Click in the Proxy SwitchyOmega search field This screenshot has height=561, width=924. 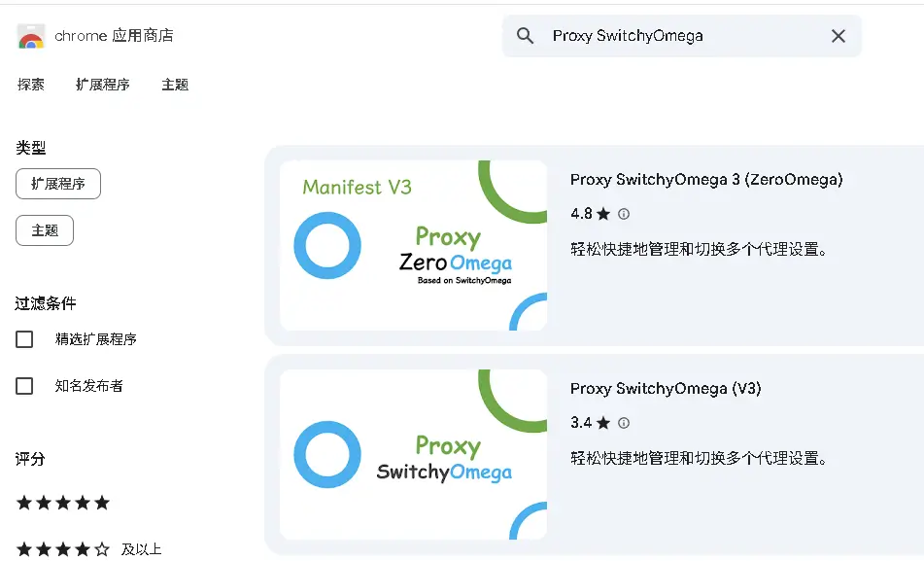(680, 36)
